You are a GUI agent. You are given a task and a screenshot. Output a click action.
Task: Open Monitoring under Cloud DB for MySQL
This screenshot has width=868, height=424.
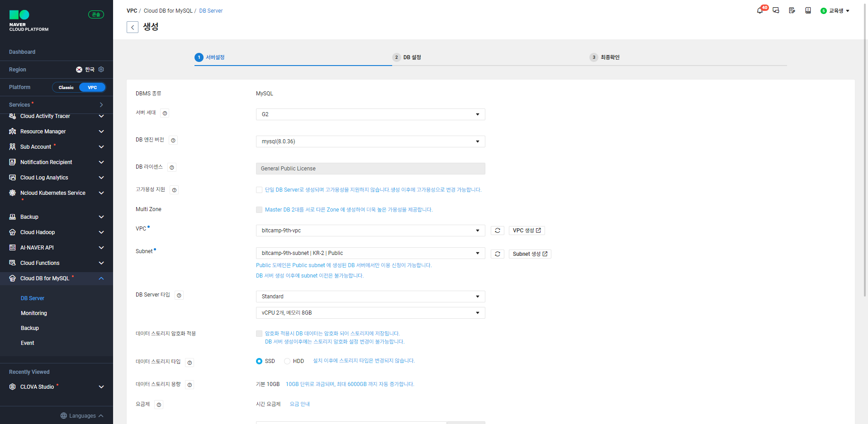(x=34, y=313)
